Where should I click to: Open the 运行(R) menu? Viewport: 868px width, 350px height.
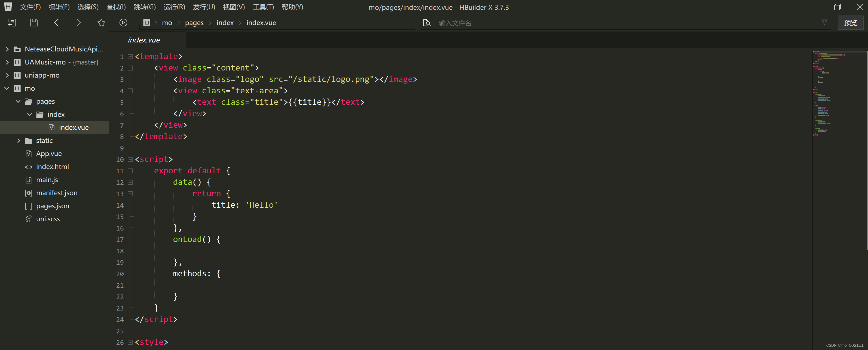click(x=174, y=7)
